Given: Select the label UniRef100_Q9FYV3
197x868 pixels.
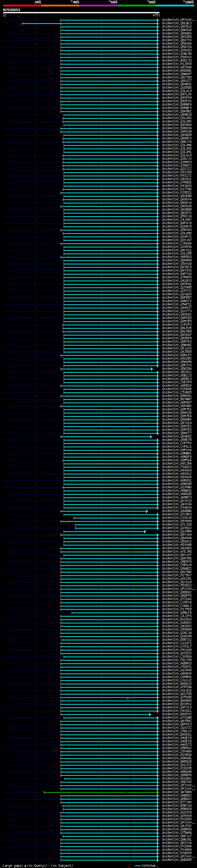Looking at the screenshot, I should click(x=177, y=365).
